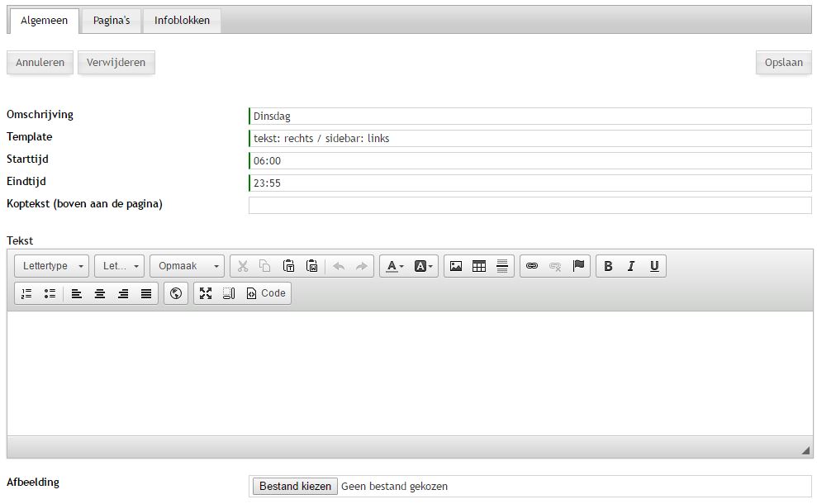Open the Lettertype font dropdown
This screenshot has height=504, width=817.
click(x=52, y=266)
